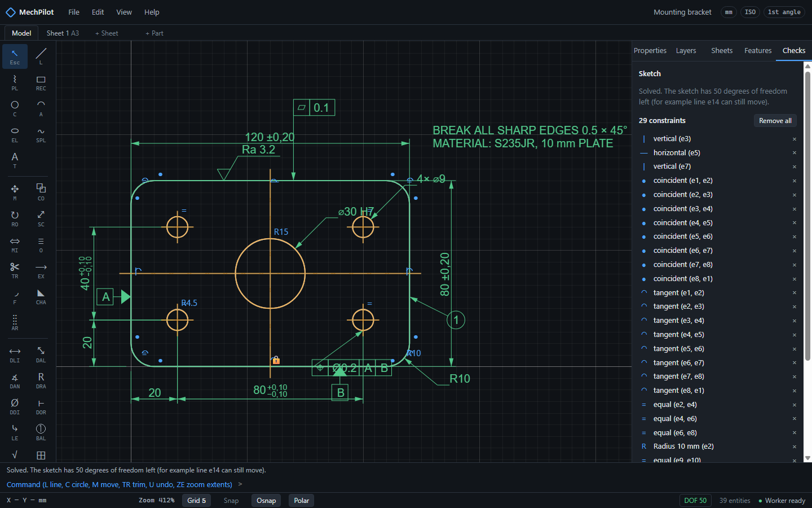Activate the Extend (EX) tool

point(41,270)
